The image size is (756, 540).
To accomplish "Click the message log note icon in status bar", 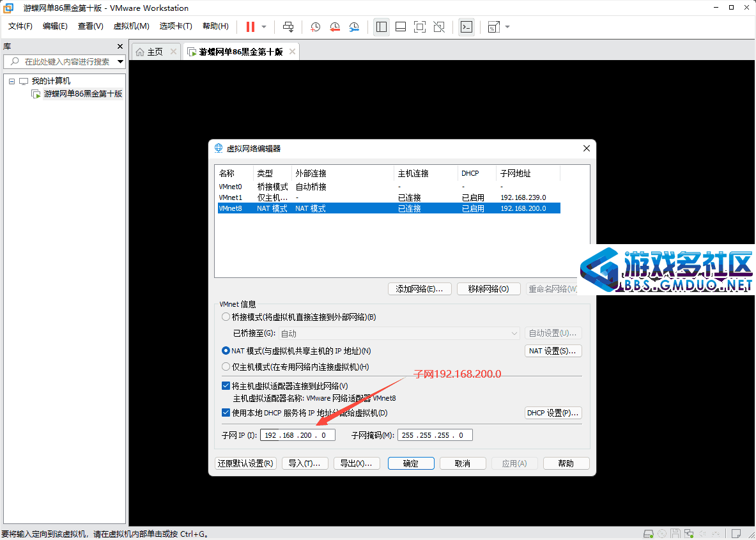I will [x=736, y=534].
